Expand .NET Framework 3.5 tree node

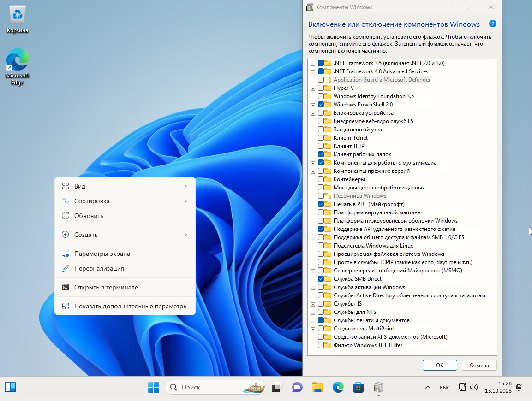[313, 64]
